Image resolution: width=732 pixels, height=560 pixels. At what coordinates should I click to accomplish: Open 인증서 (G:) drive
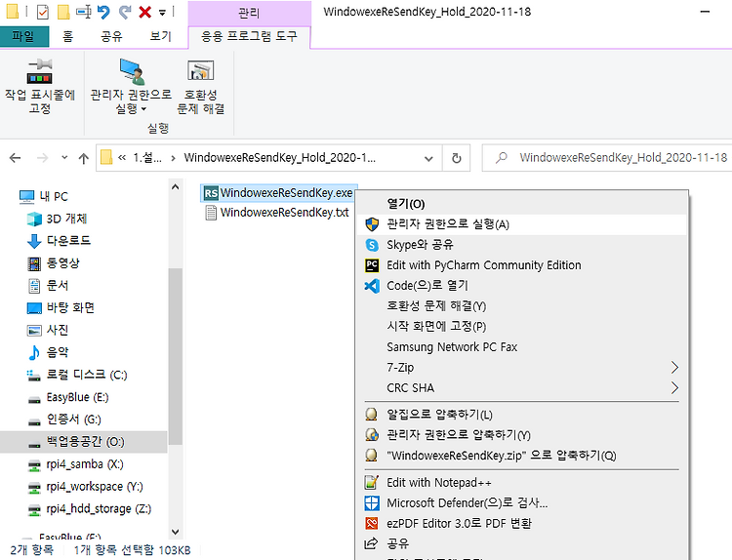click(64, 420)
